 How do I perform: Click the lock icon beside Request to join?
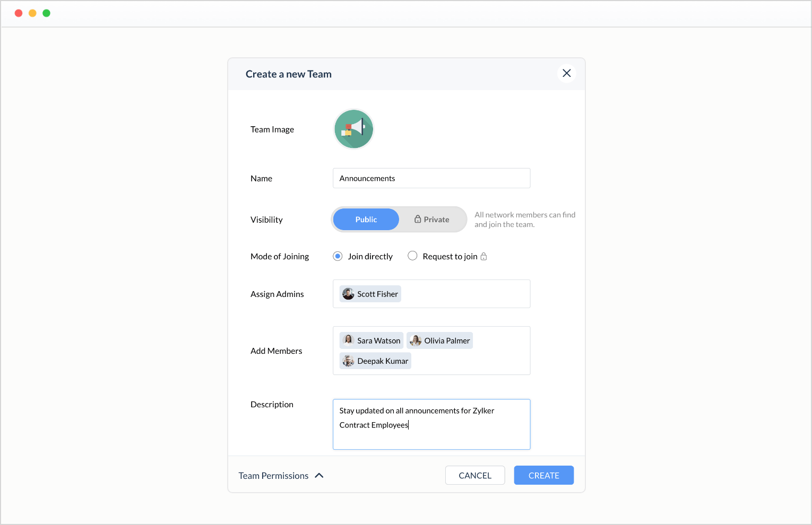483,257
